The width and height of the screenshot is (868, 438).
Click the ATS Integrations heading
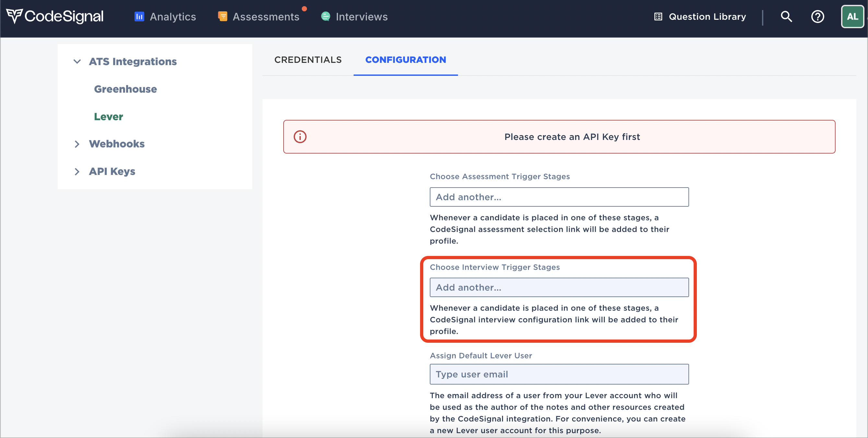pos(133,62)
